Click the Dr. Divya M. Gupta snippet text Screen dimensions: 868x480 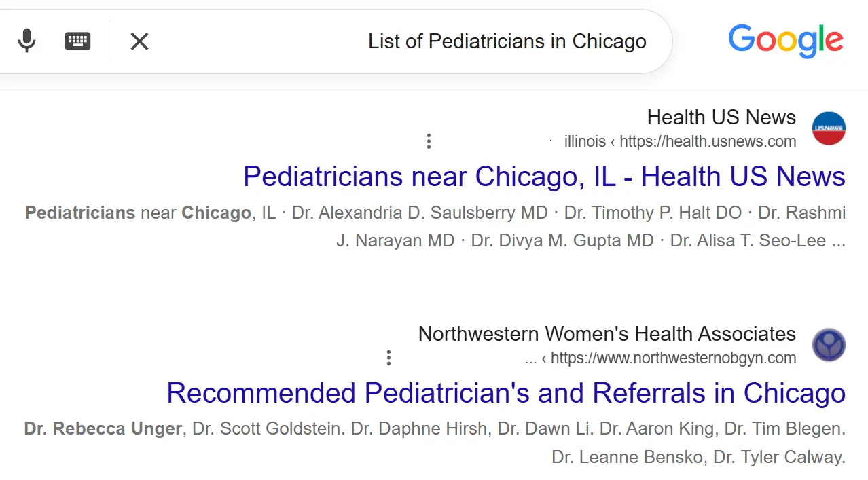562,241
